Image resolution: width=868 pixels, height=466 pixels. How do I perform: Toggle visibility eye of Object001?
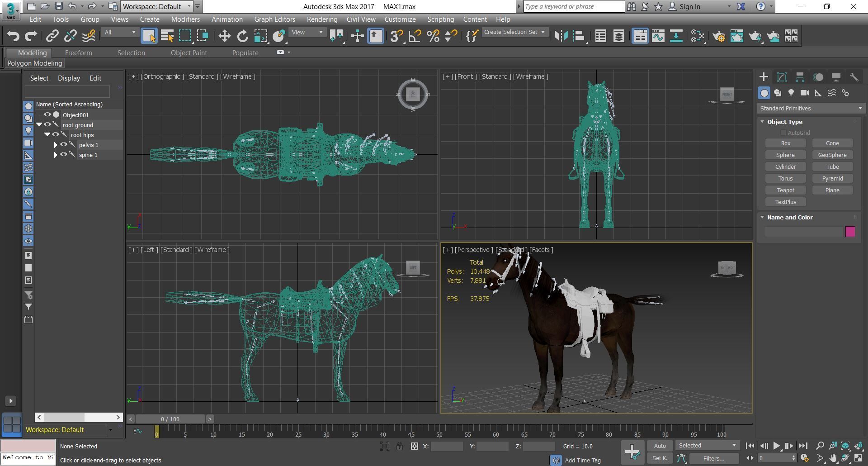pyautogui.click(x=47, y=115)
